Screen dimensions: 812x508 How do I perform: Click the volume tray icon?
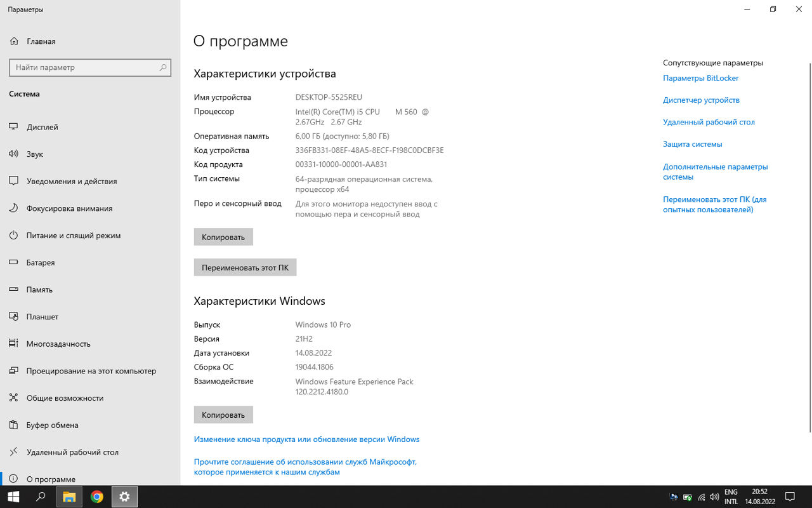[714, 497]
